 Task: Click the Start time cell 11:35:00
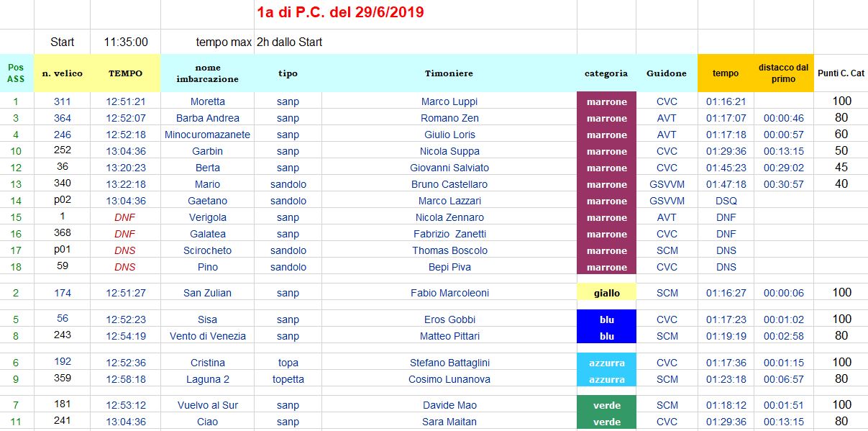coord(126,42)
